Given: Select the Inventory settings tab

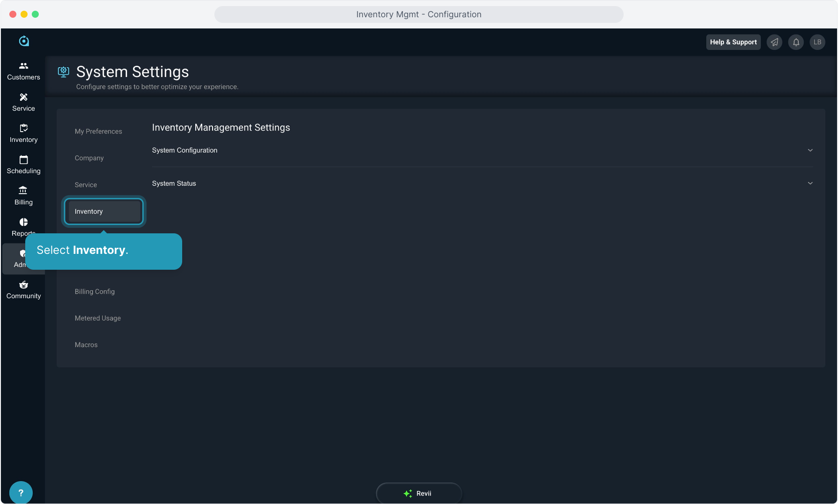Looking at the screenshot, I should 104,211.
